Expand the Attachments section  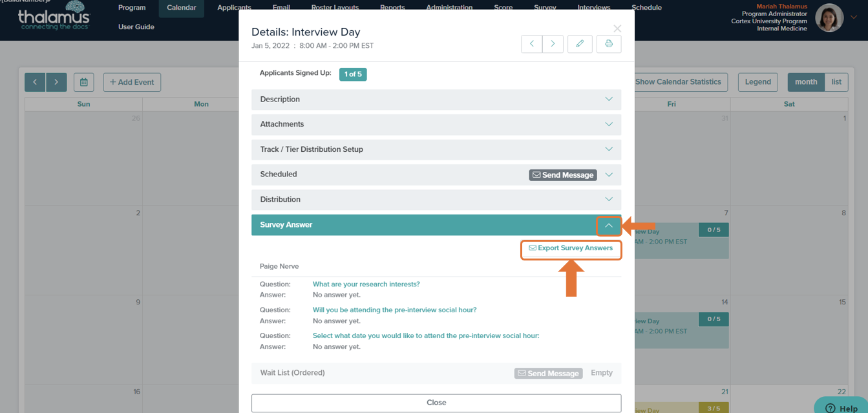click(436, 124)
